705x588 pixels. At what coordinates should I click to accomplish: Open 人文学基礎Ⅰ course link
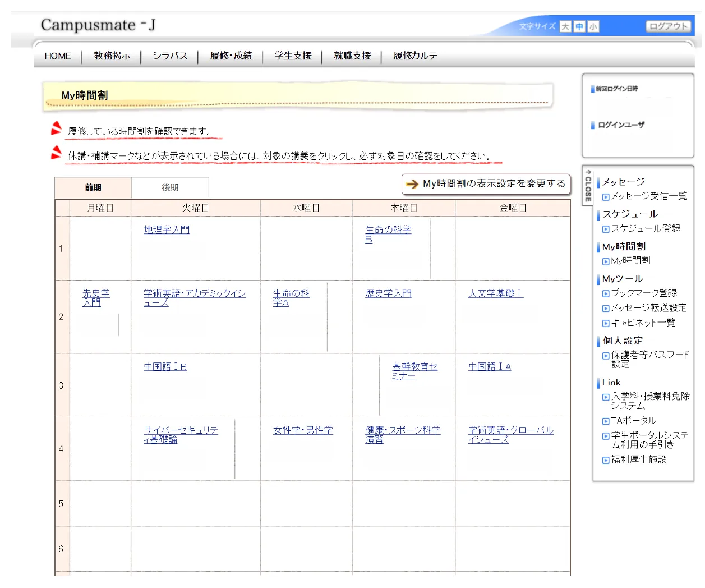[x=496, y=293]
